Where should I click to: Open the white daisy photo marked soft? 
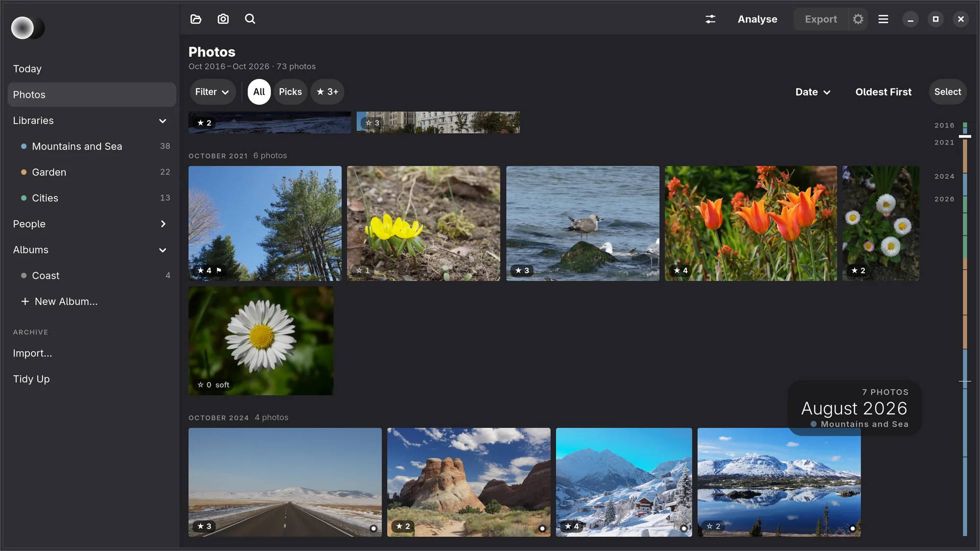pyautogui.click(x=261, y=340)
